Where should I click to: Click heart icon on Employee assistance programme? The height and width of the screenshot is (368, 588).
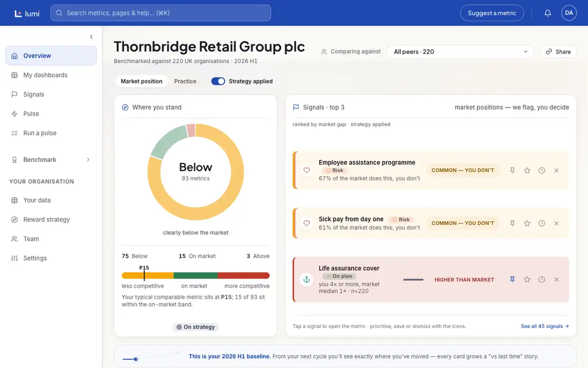[x=307, y=170]
